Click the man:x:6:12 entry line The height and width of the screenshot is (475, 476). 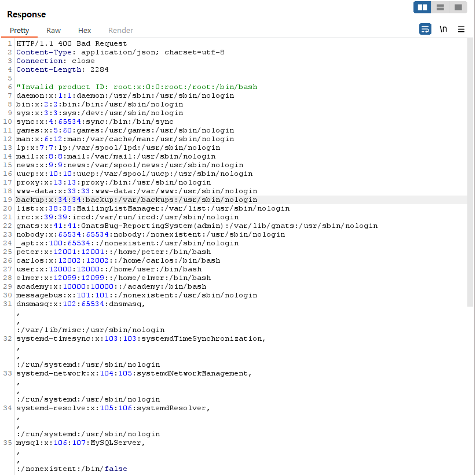coord(125,139)
